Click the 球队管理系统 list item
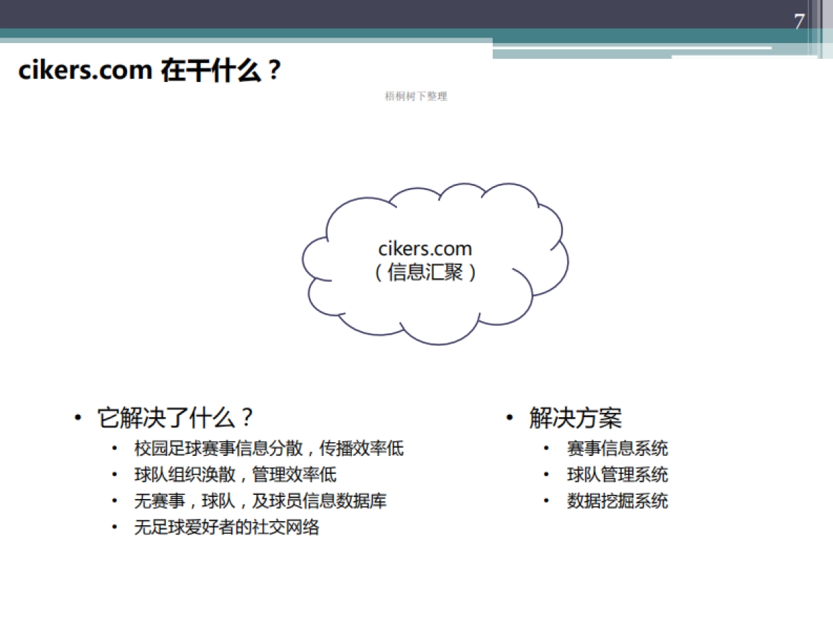 click(617, 475)
